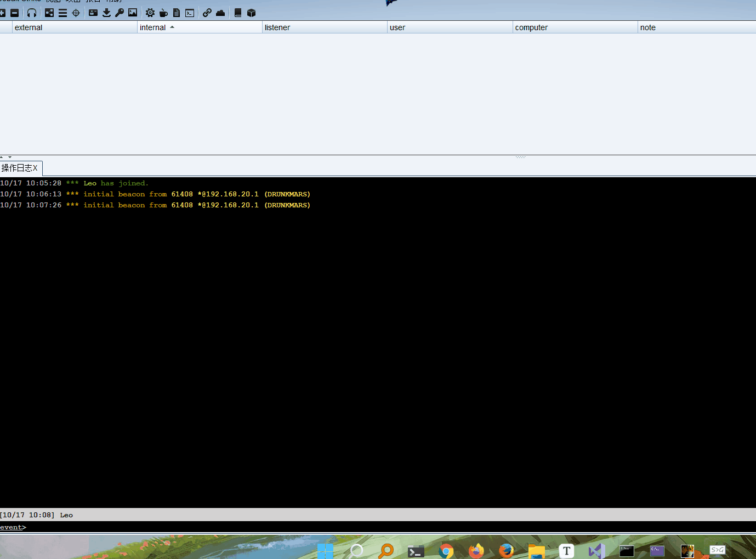This screenshot has height=559, width=756.
Task: Open the help book icon
Action: (238, 13)
